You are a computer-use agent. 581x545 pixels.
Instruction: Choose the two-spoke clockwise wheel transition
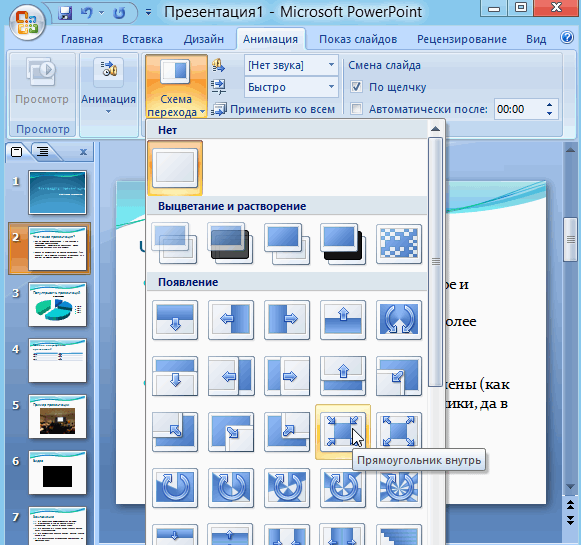[231, 488]
